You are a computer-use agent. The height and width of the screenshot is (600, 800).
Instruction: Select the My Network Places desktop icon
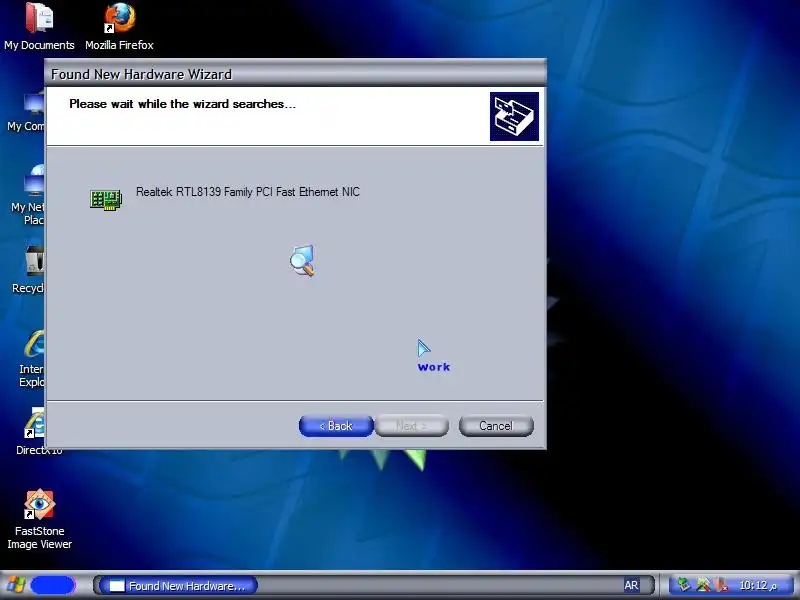[28, 195]
